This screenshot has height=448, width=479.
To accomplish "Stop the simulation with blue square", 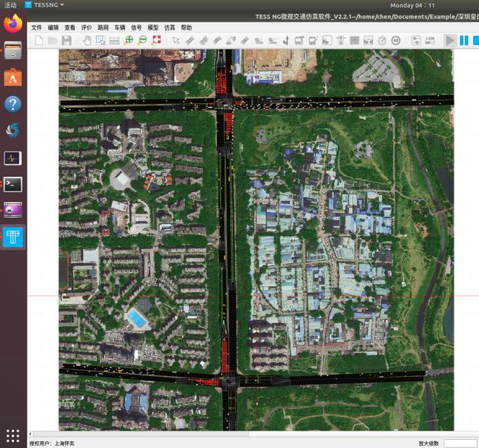I will tap(476, 41).
